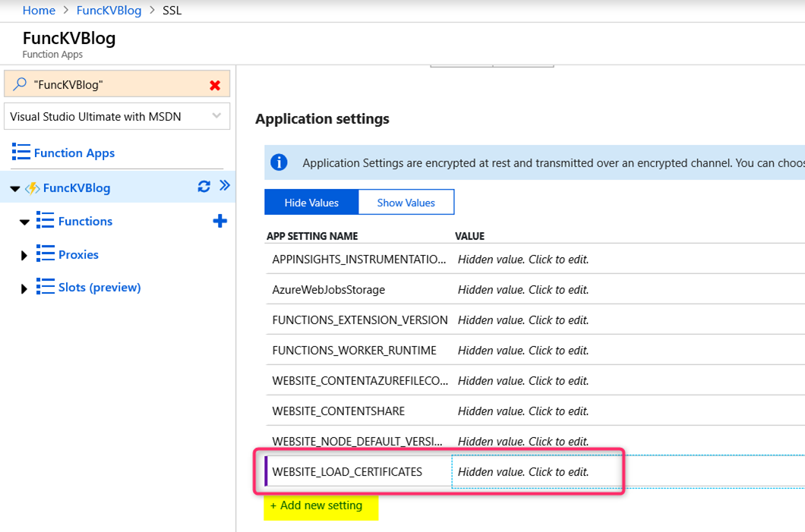Clear the "FuncKVBlog" search with red X
This screenshot has height=532, width=805.
click(215, 85)
